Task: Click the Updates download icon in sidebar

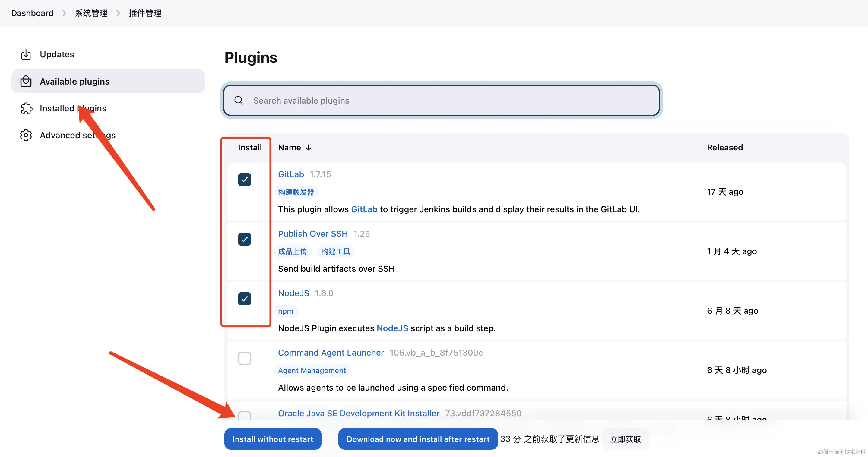Action: click(x=26, y=54)
